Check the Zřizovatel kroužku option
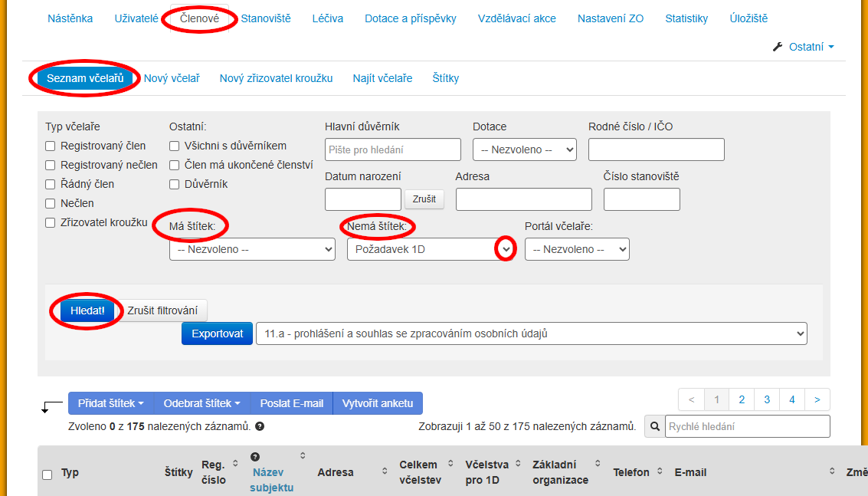868x496 pixels. [51, 222]
